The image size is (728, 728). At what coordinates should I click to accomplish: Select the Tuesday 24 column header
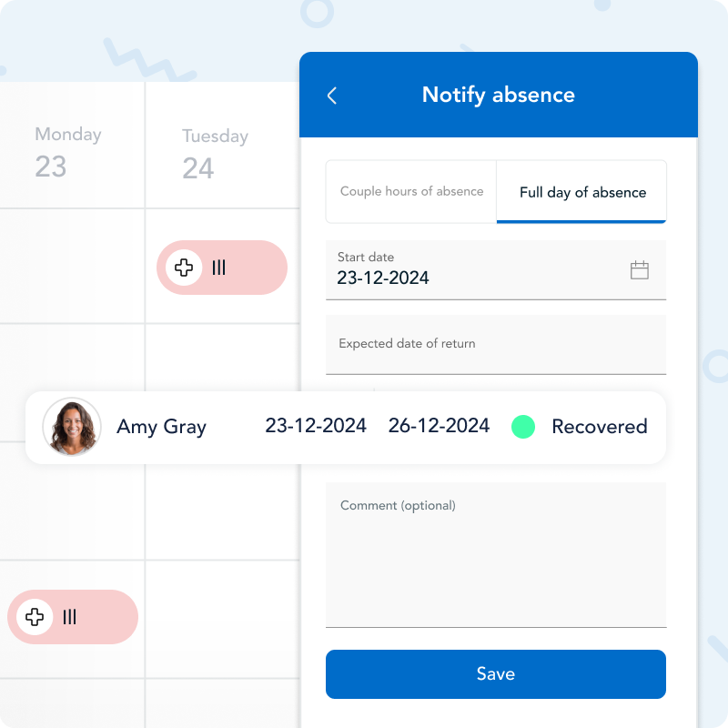[x=215, y=153]
